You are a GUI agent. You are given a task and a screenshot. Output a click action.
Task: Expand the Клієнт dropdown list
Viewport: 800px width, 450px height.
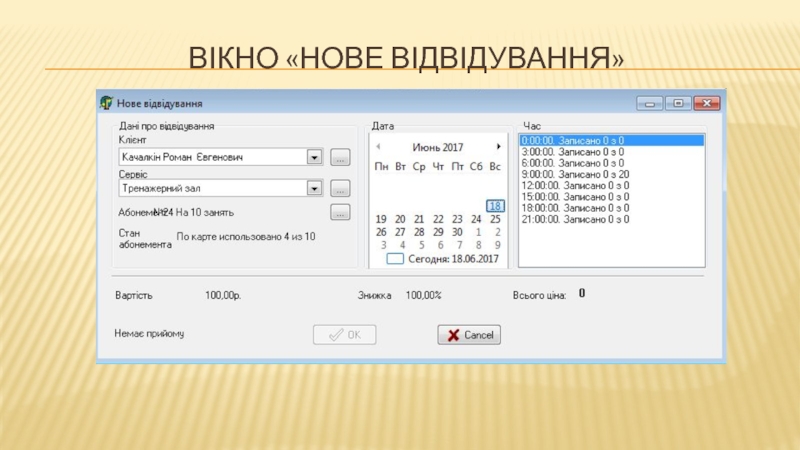[314, 157]
